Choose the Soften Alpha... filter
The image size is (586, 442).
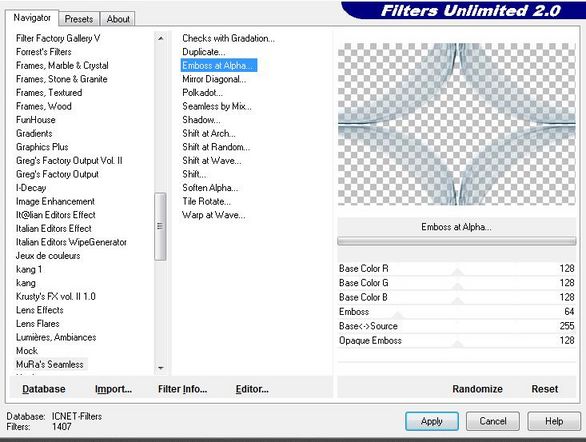click(210, 188)
